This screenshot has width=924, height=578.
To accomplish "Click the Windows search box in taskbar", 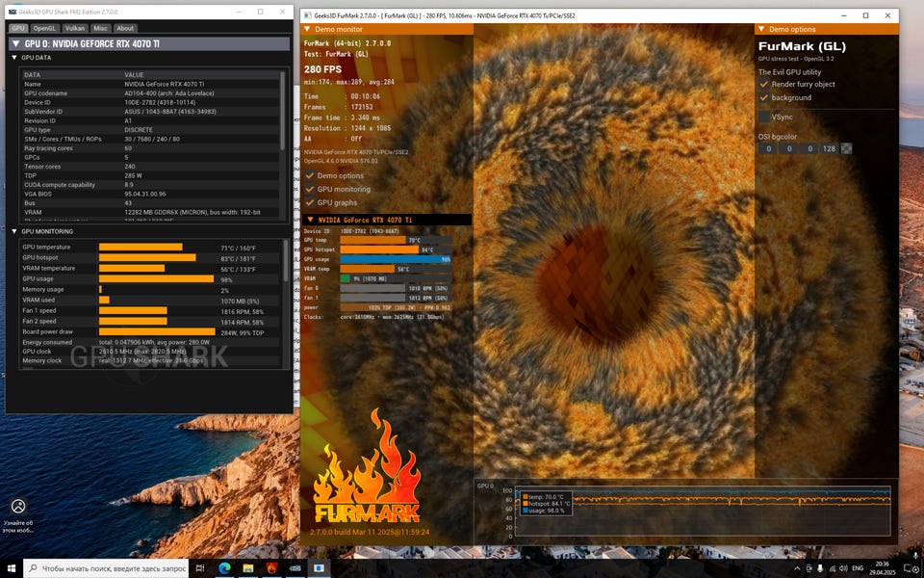I will coord(106,568).
